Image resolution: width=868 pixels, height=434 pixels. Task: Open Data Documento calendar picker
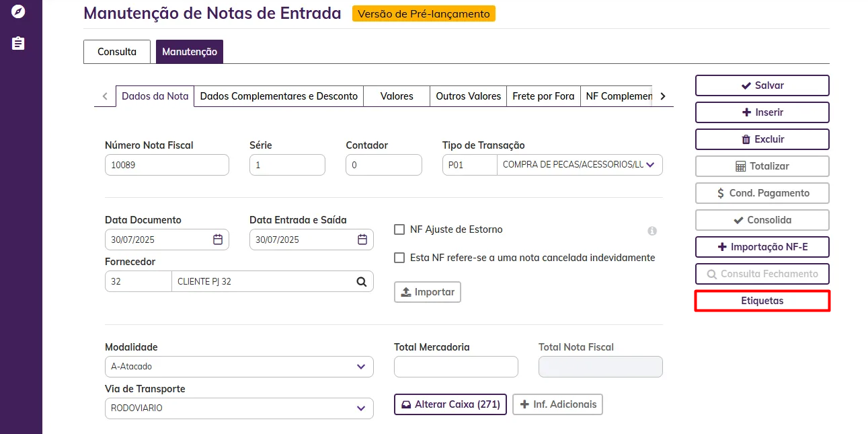point(218,240)
